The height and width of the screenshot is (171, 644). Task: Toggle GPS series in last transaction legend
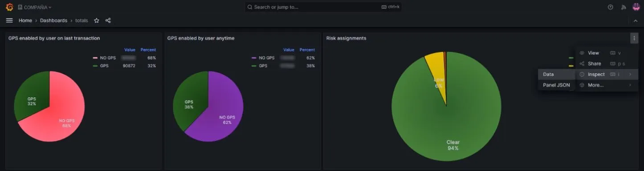click(104, 66)
